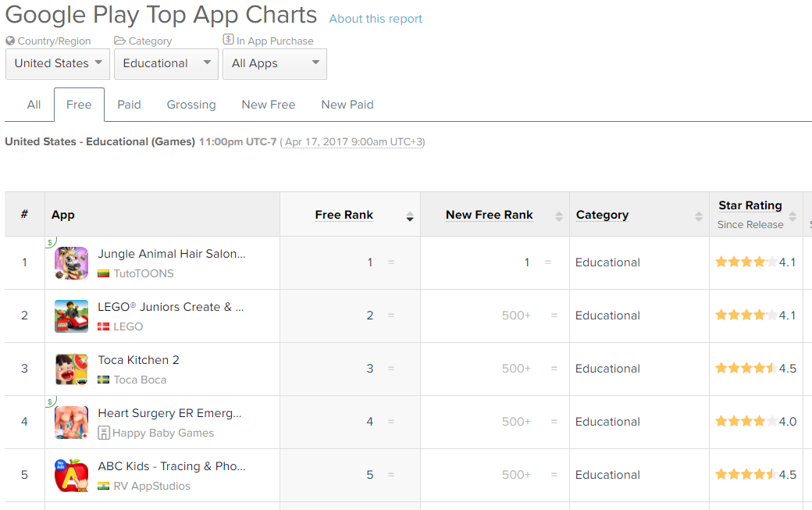Click star rating 4.5 for Toca Kitchen 2

756,368
